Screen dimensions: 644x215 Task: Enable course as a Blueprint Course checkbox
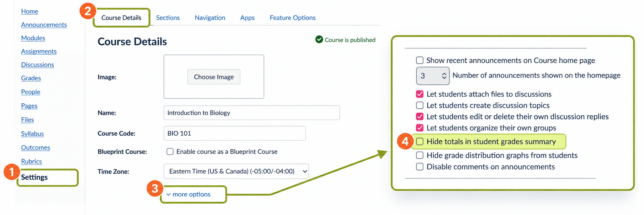[170, 152]
